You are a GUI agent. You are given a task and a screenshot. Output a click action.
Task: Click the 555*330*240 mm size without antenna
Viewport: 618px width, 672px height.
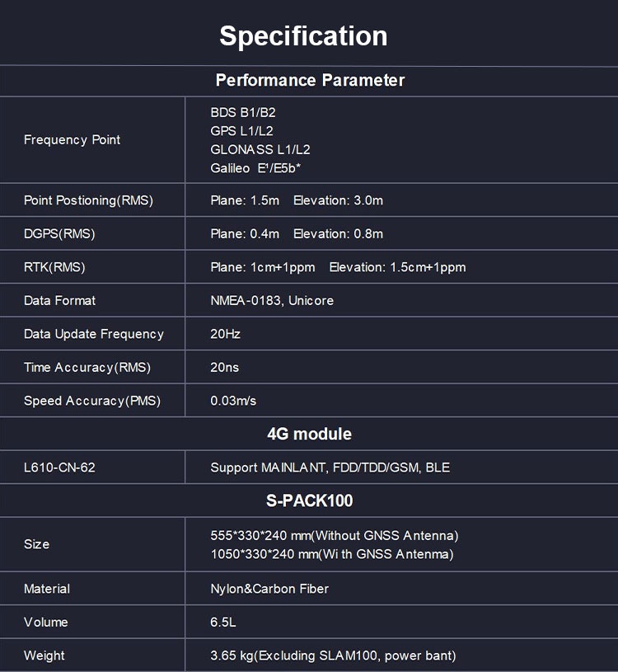334,536
